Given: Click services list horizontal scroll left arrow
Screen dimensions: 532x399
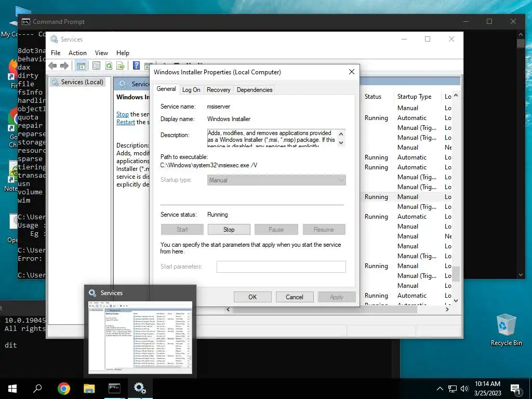Looking at the screenshot, I should 228,310.
